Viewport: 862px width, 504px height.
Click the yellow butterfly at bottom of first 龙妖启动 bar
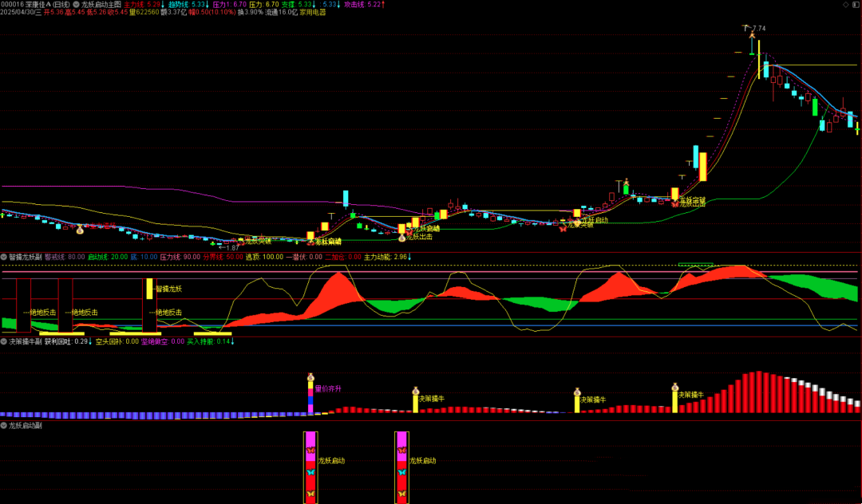(310, 494)
